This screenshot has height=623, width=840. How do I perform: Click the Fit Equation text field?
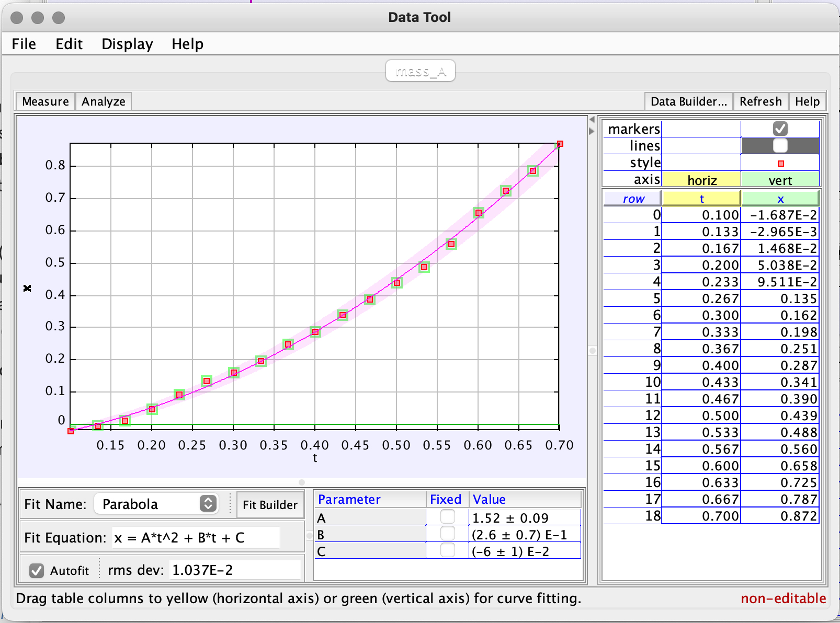pyautogui.click(x=196, y=538)
